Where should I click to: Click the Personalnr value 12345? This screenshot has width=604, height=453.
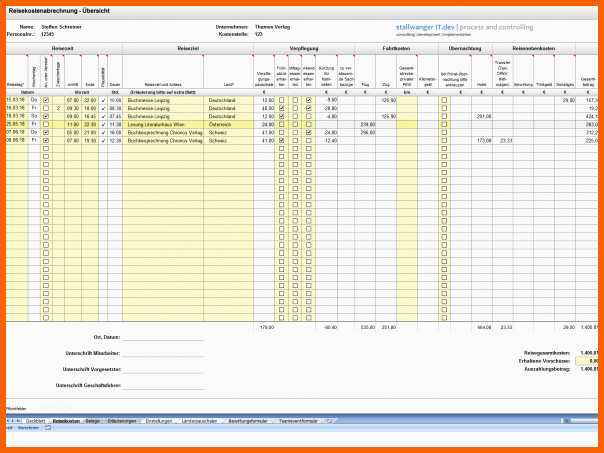click(x=47, y=34)
